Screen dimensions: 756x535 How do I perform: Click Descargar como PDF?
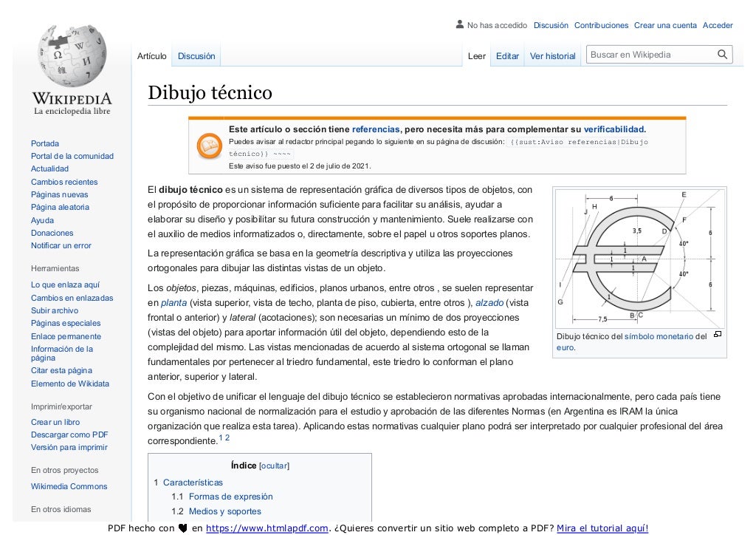tap(69, 435)
